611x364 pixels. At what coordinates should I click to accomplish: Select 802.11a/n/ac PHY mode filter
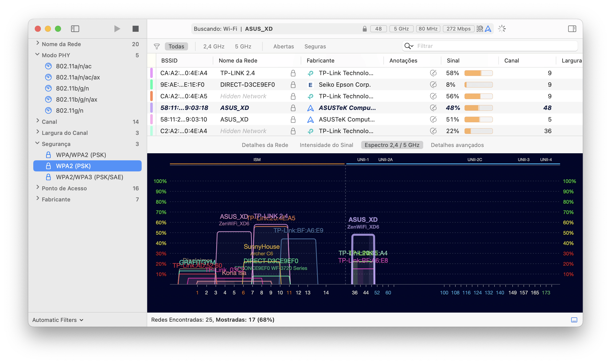87,66
